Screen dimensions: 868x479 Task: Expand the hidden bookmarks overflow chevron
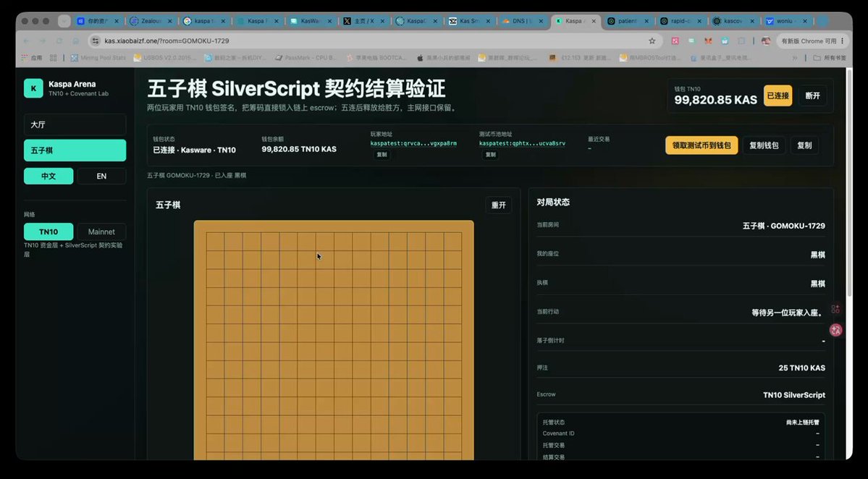(x=795, y=58)
